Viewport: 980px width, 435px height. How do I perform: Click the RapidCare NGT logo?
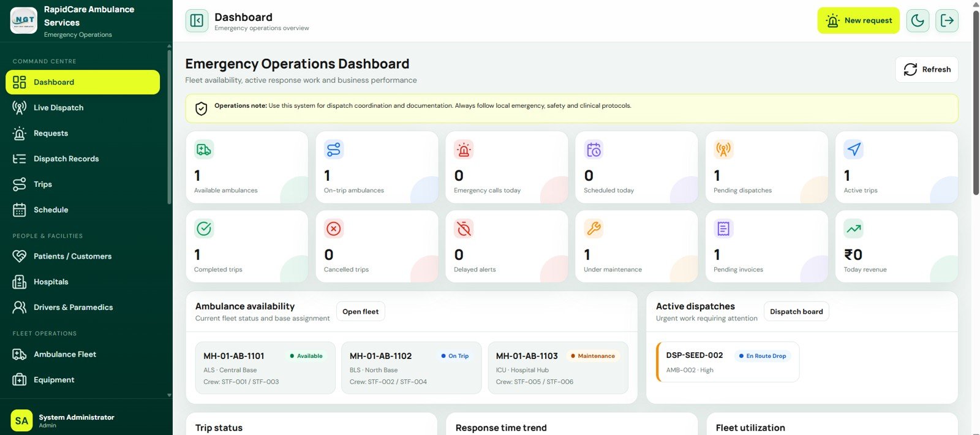[24, 21]
